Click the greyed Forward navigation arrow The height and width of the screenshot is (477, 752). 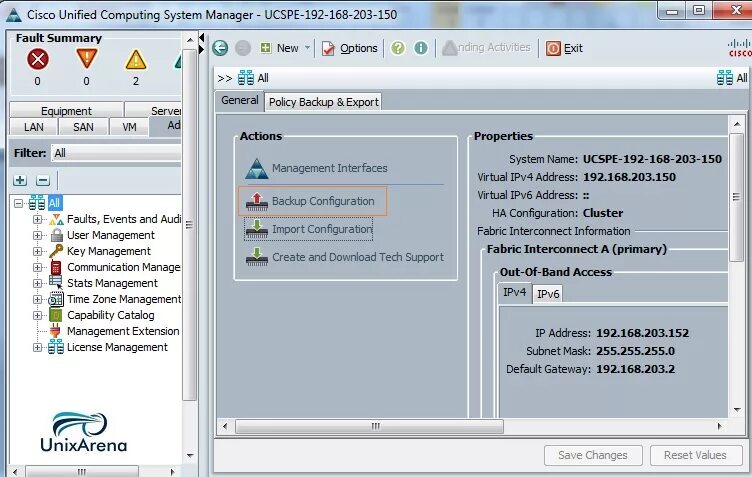point(243,48)
